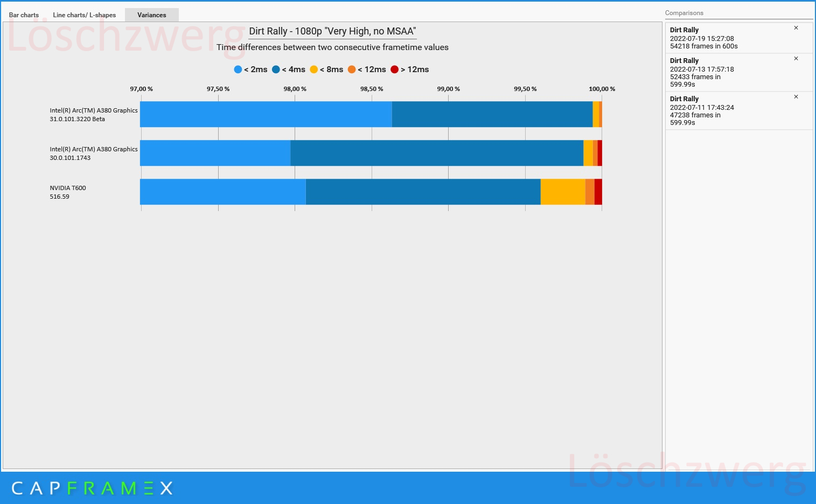Viewport: 816px width, 504px height.
Task: Select the Dirt Rally 47238 frames record
Action: pos(739,110)
